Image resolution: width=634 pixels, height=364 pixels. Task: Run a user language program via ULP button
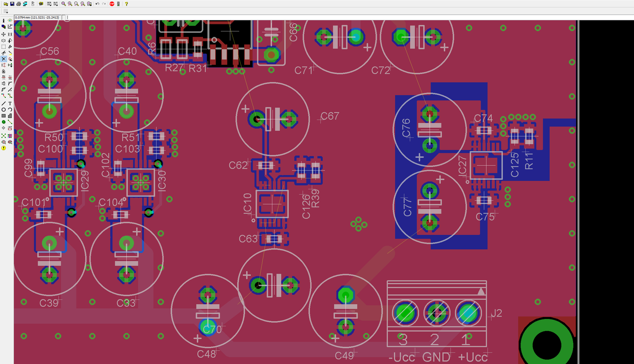55,4
